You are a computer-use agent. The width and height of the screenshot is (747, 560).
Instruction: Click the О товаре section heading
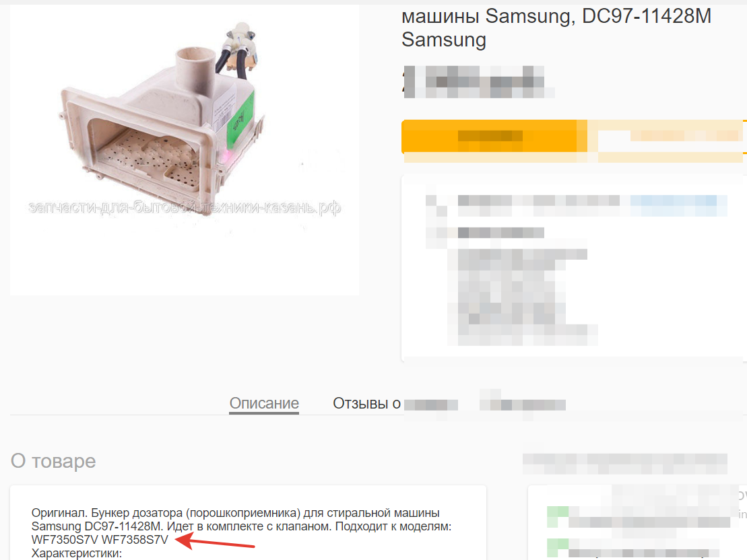[53, 461]
